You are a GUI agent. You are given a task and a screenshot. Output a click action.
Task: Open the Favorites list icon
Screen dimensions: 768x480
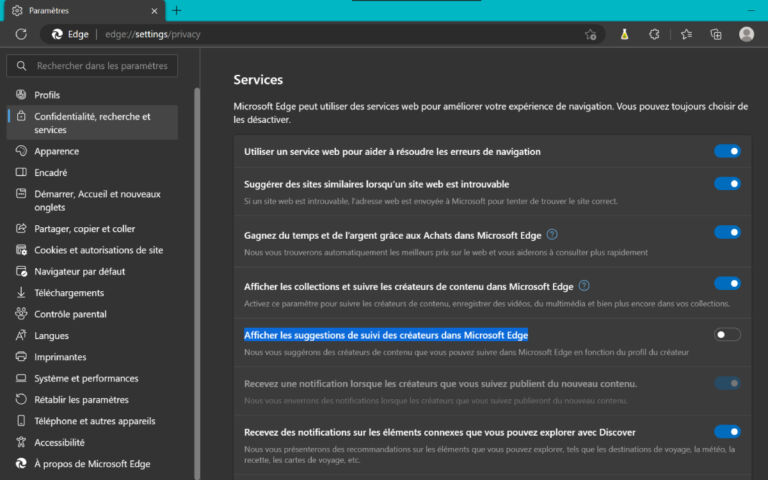[686, 34]
